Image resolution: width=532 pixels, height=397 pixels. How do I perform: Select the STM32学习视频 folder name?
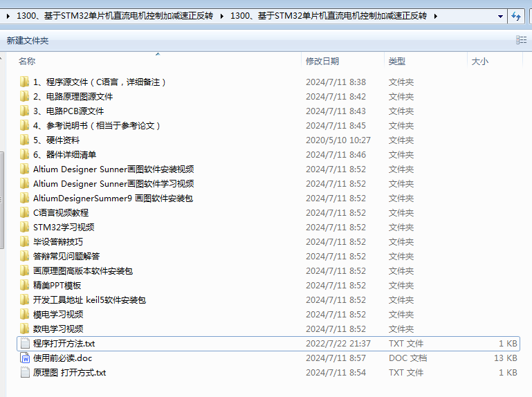tap(64, 227)
